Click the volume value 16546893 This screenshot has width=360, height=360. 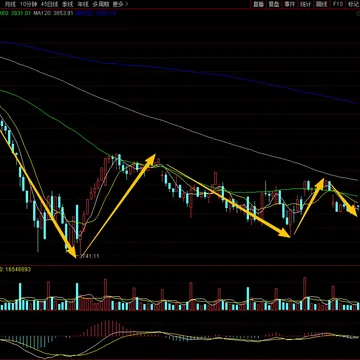point(17,269)
